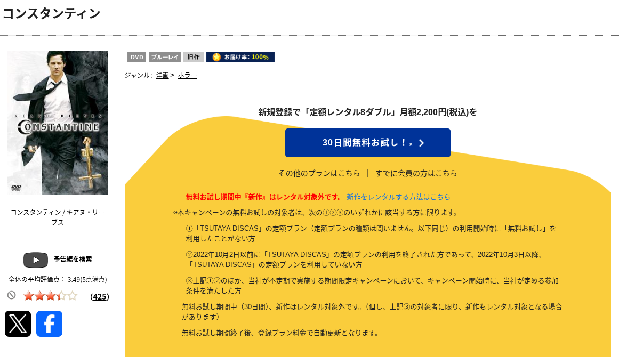Open すでに会員の方はこちら link
627x364 pixels.
[x=416, y=173]
